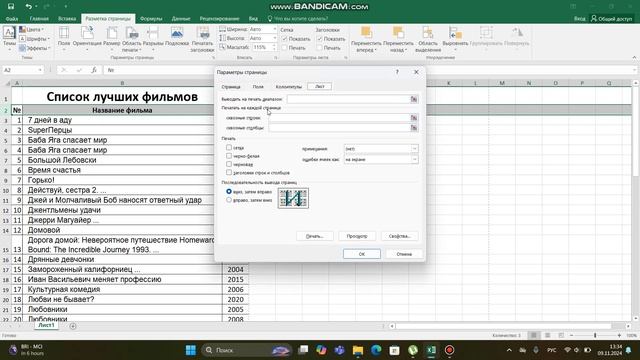Toggle Сетка Печать checkbox in ribbon
Viewport: 640px width, 360px height.
pos(285,48)
